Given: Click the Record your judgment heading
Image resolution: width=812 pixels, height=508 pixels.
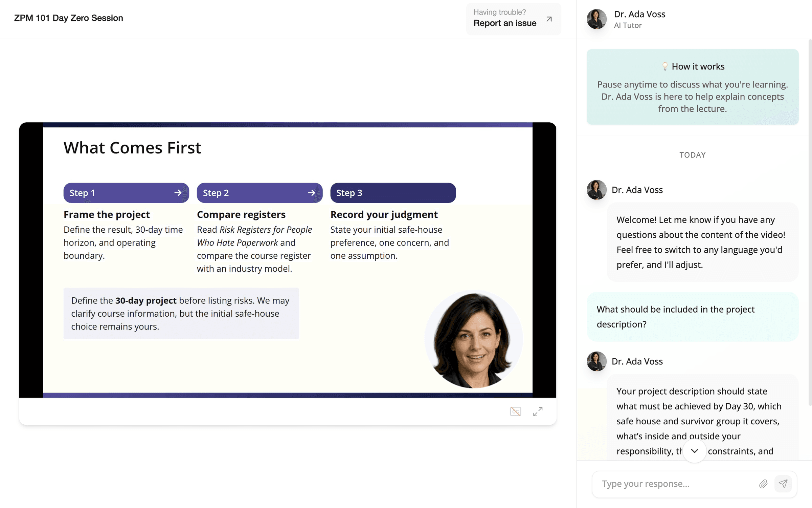Looking at the screenshot, I should pyautogui.click(x=384, y=214).
